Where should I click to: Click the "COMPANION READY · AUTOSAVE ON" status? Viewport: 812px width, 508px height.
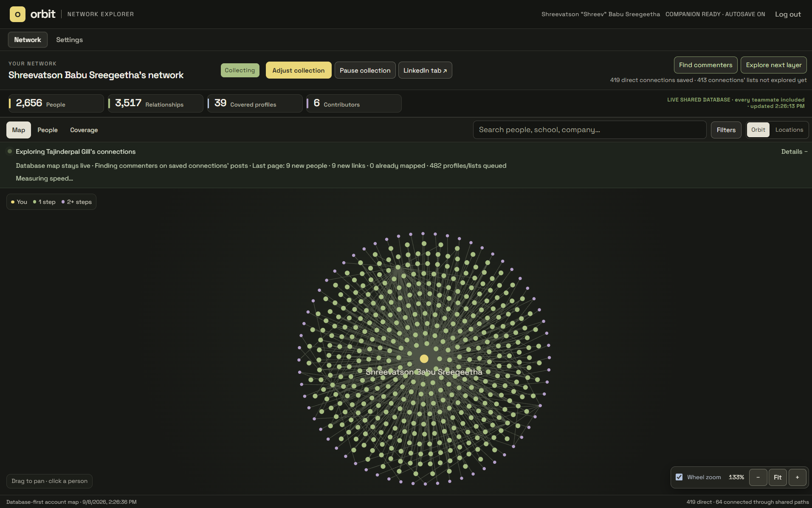click(715, 14)
